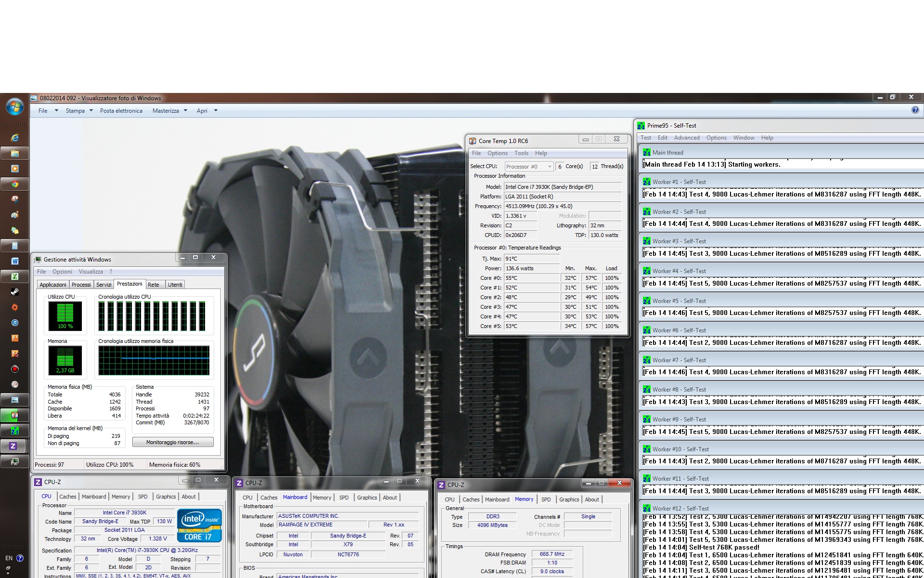
Task: Click the Monitoraggio risorse button
Action: (x=173, y=442)
